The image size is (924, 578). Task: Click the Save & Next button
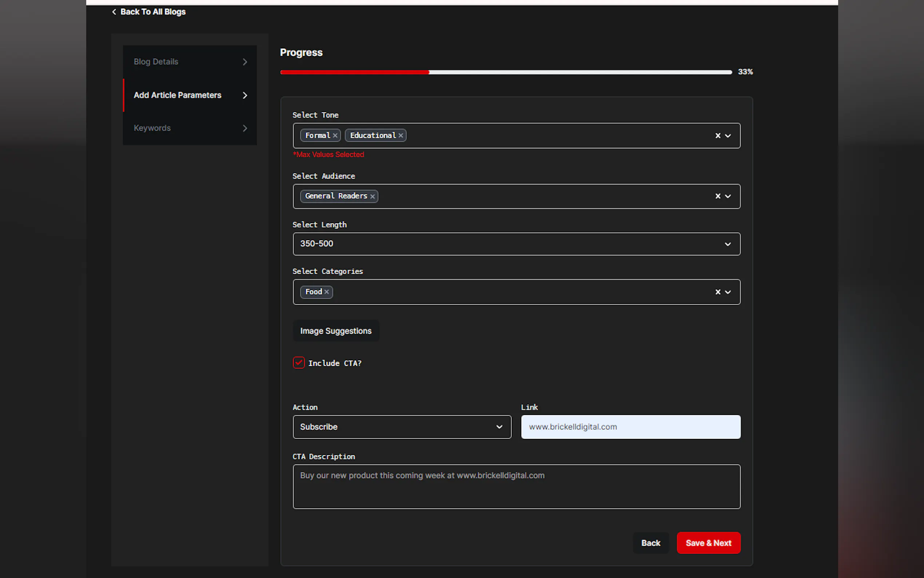click(708, 543)
